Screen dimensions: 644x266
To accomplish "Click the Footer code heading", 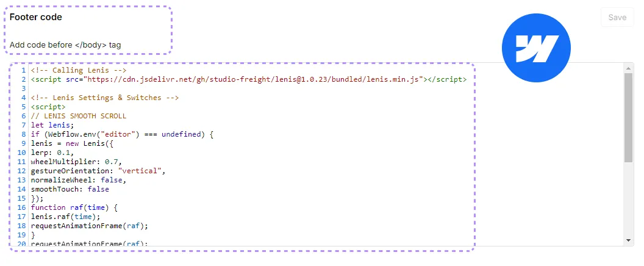I will pos(36,17).
